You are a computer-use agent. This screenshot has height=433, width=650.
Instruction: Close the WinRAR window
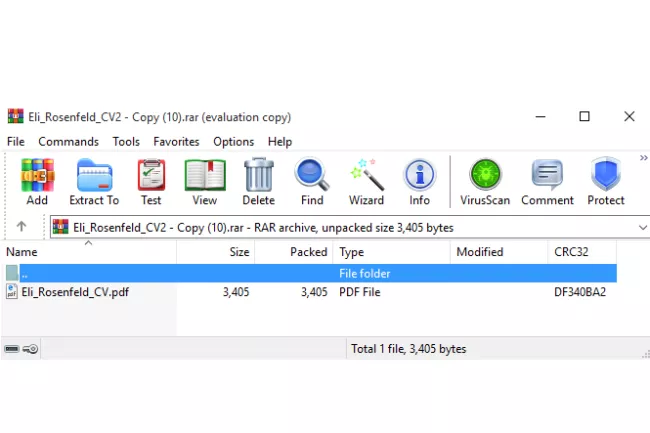[629, 116]
